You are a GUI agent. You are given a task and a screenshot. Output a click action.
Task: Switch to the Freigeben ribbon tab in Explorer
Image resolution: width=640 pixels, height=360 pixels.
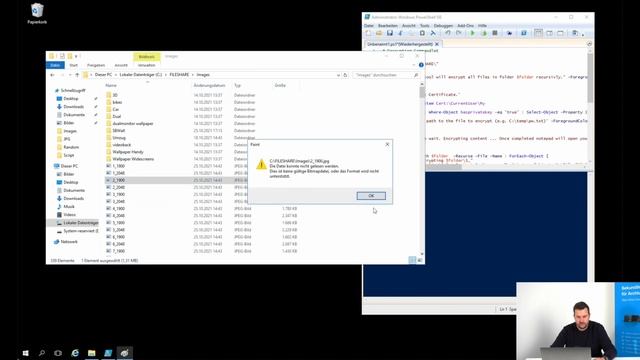[x=96, y=65]
